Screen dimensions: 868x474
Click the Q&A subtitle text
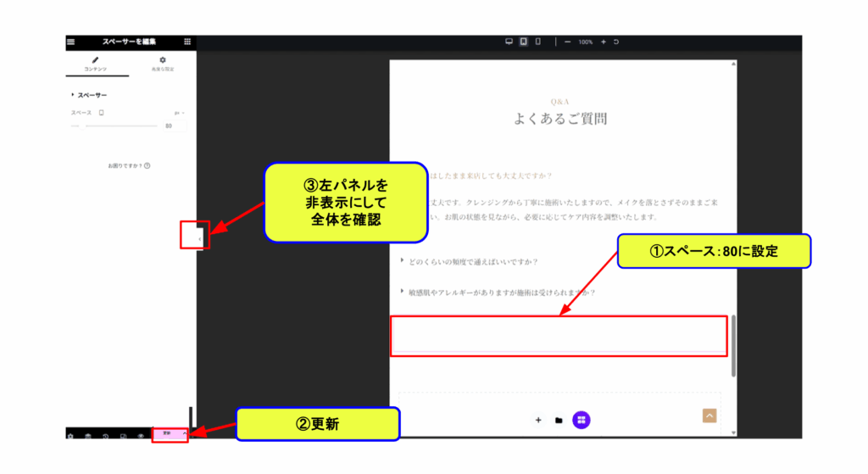point(559,102)
